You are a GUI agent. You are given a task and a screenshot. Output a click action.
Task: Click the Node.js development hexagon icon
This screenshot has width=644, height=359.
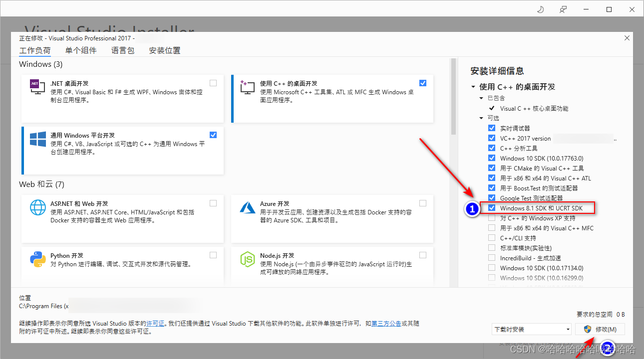pos(248,259)
